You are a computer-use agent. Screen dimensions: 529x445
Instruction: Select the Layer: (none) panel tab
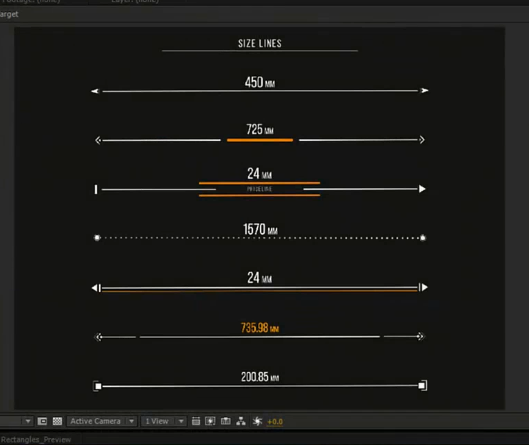click(x=135, y=1)
